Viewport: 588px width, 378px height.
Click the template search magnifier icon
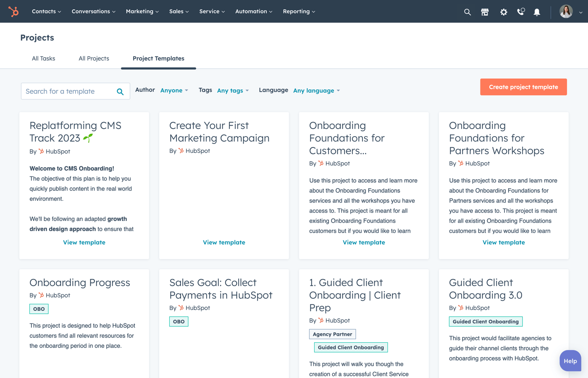click(x=120, y=92)
